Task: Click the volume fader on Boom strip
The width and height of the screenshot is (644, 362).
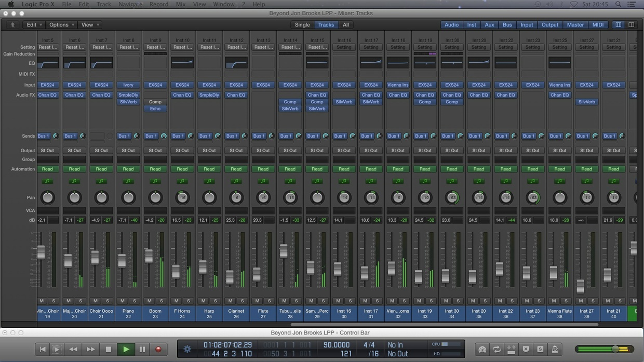Action: tap(149, 256)
